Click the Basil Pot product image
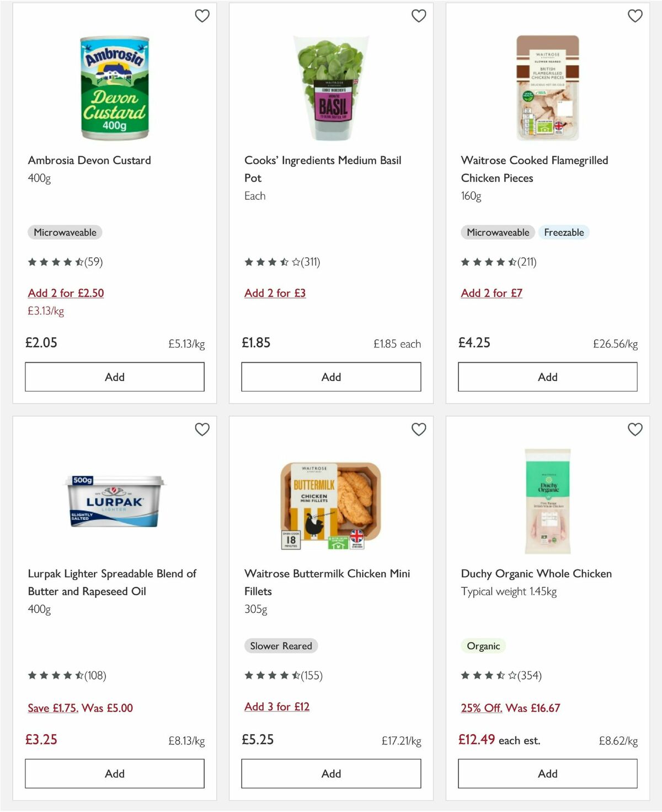Image resolution: width=662 pixels, height=812 pixels. 330,88
